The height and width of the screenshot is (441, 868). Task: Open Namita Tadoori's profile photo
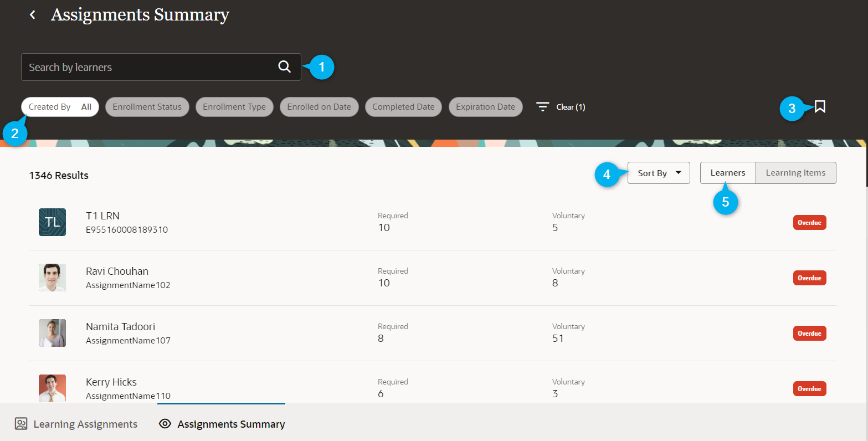52,333
